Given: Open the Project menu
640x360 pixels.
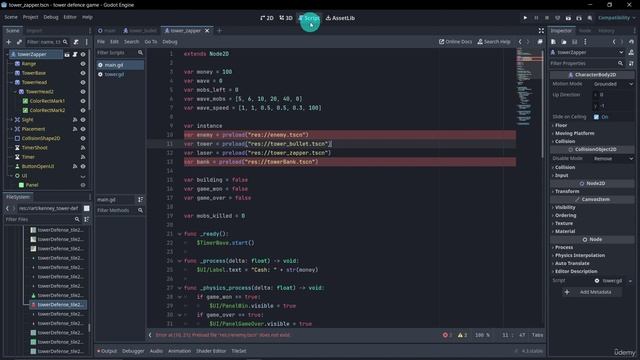Looking at the screenshot, I should (31, 17).
